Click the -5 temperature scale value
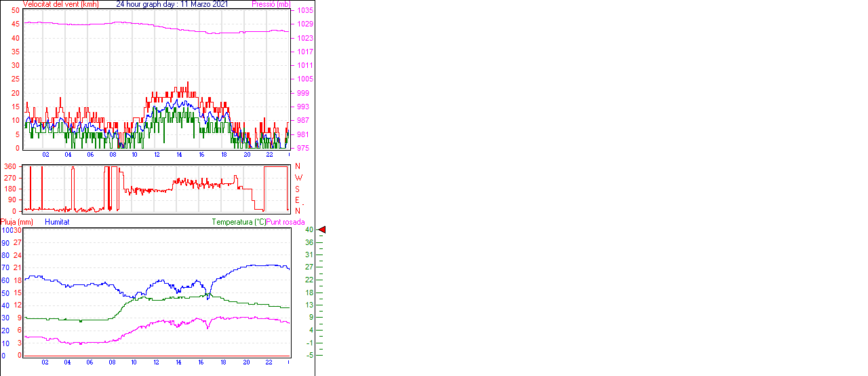 click(x=309, y=355)
